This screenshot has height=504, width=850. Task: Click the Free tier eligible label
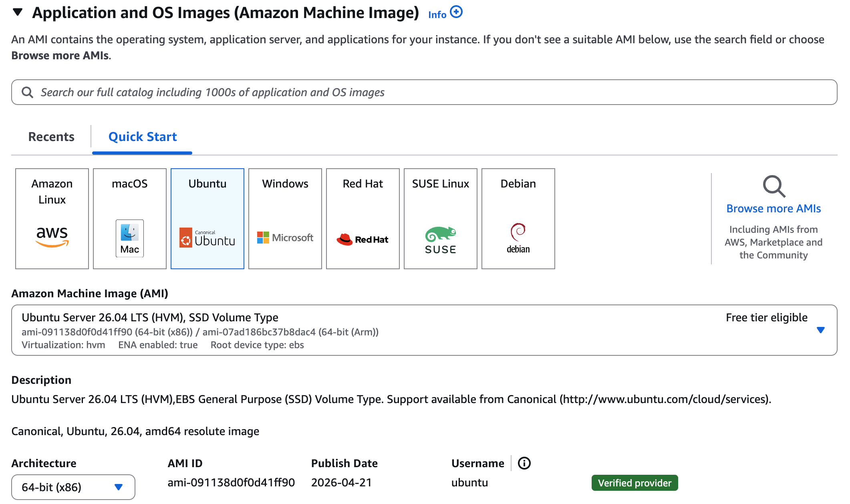[767, 318]
